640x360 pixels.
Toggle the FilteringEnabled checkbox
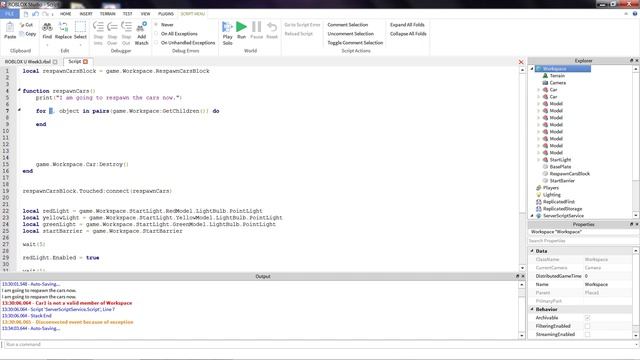pyautogui.click(x=587, y=326)
